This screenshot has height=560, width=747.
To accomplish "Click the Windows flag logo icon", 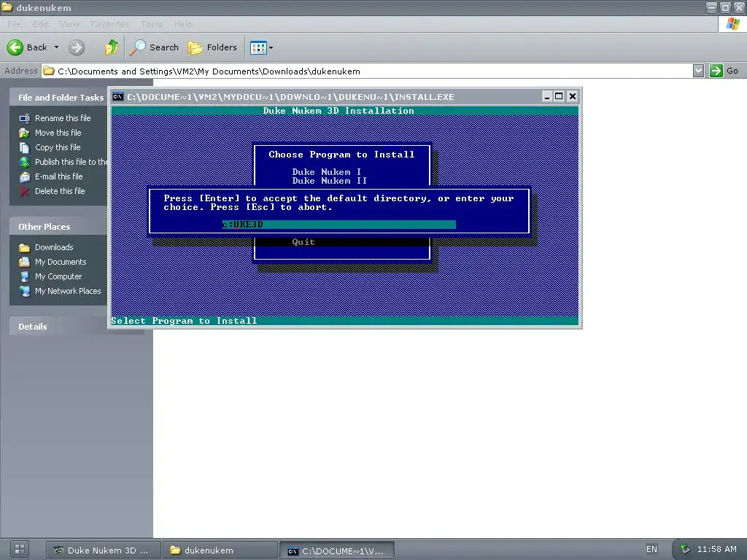I will click(x=732, y=24).
